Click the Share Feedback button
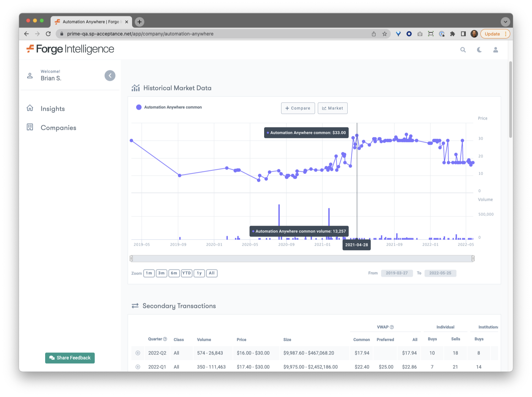Image resolution: width=532 pixels, height=397 pixels. 70,358
